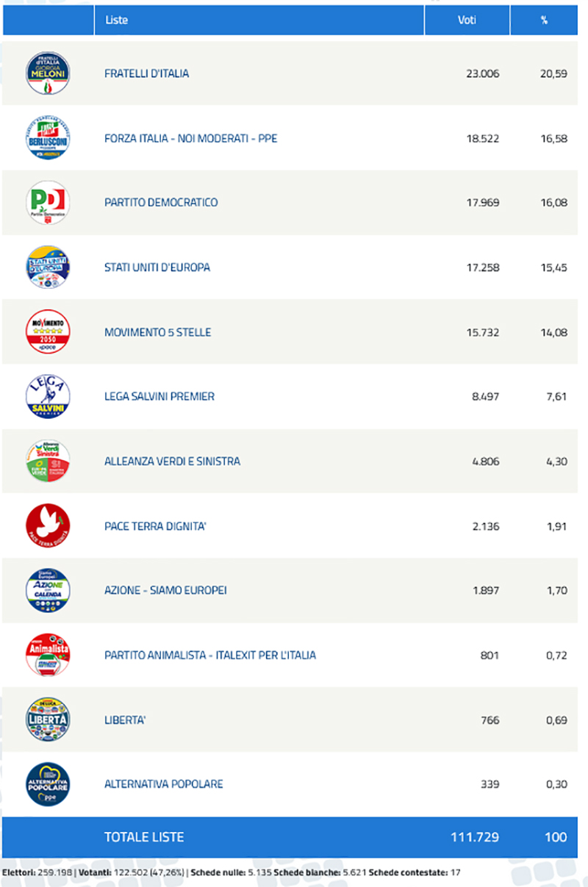Screen dimensions: 588x887
Task: Open the MOVIMENTO 5 STELLE list name
Action: tap(157, 332)
